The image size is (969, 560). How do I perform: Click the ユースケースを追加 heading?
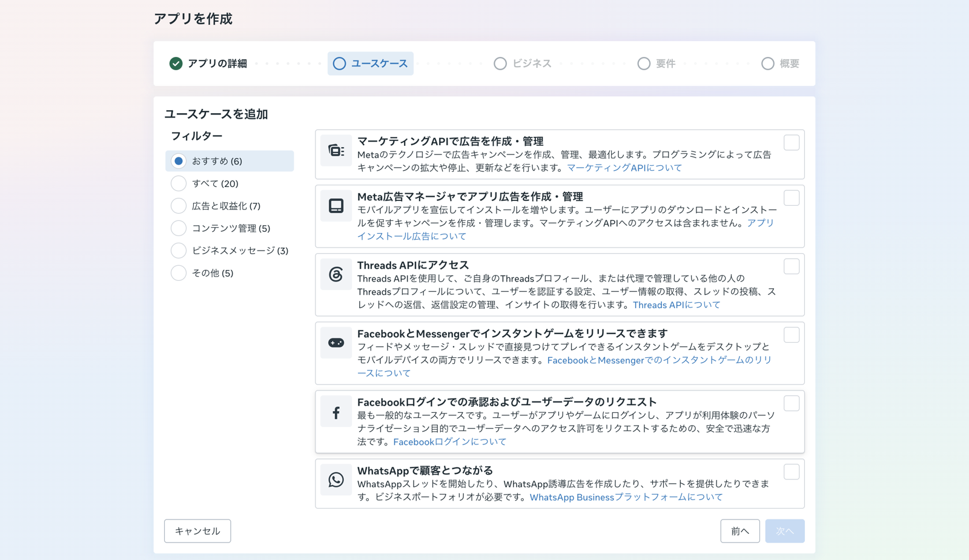[x=216, y=114]
